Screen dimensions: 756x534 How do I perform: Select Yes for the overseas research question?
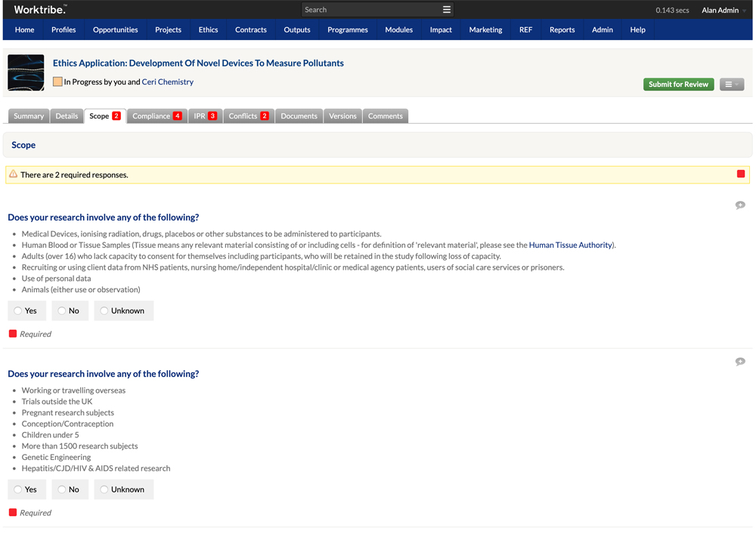point(26,489)
